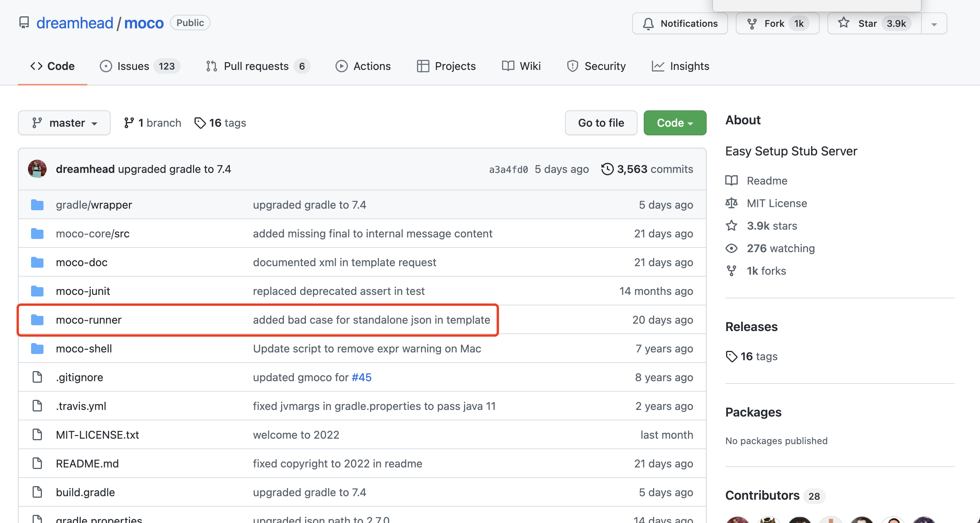
Task: Click the Readme book icon in About
Action: [x=732, y=181]
